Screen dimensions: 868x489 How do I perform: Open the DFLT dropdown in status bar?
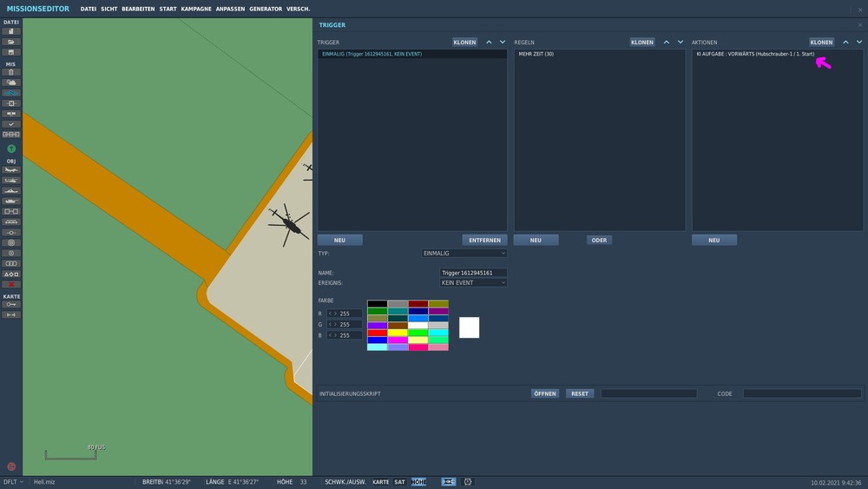(13, 481)
